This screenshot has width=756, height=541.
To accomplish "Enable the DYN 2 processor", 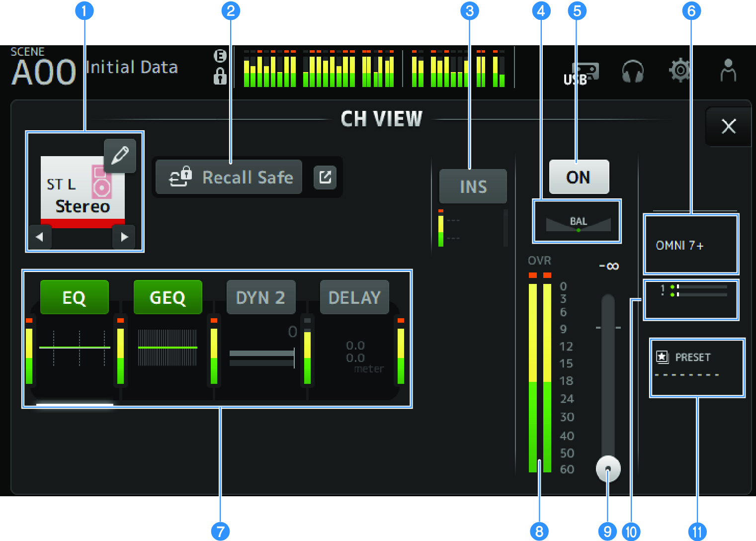I will 260,297.
